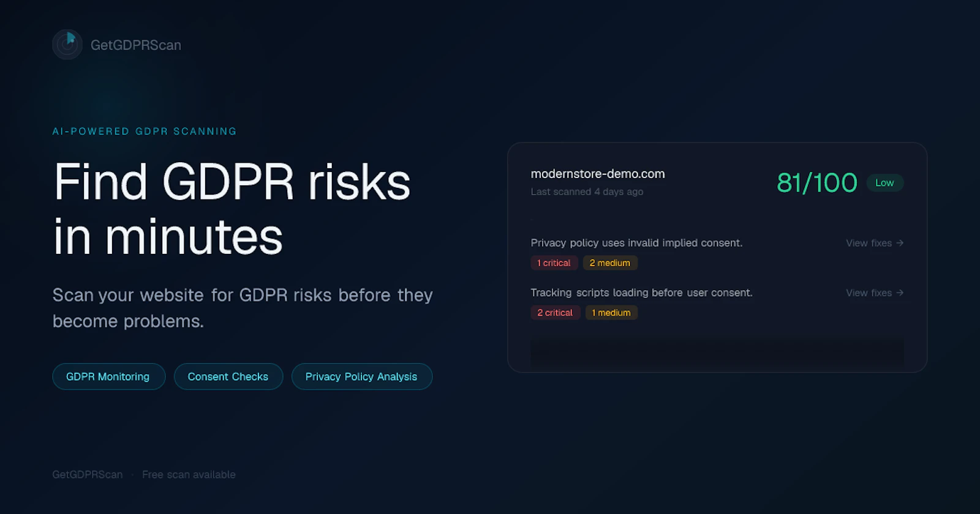Click the GetGDPRScan brand name in header
The image size is (980, 514).
click(x=136, y=45)
